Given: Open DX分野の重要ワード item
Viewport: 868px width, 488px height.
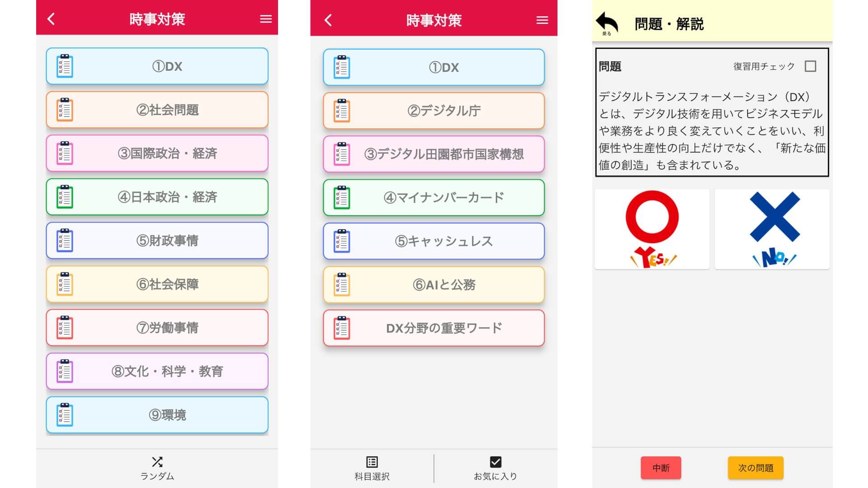Looking at the screenshot, I should 434,328.
